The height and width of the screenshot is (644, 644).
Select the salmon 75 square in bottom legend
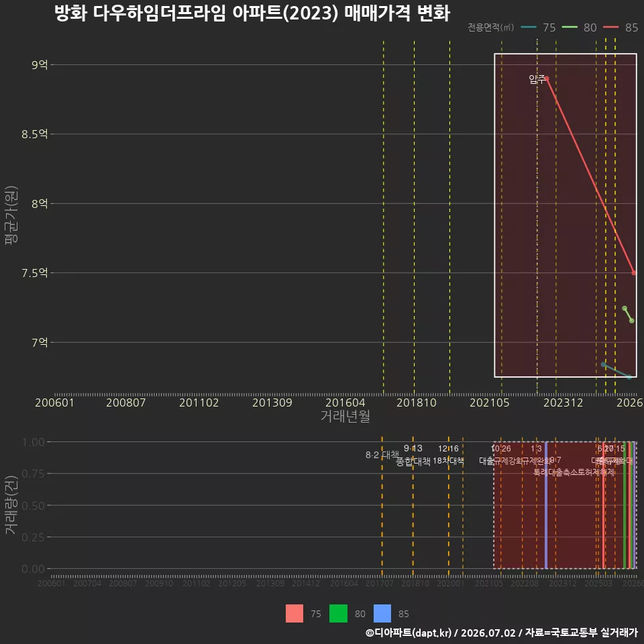pyautogui.click(x=294, y=614)
